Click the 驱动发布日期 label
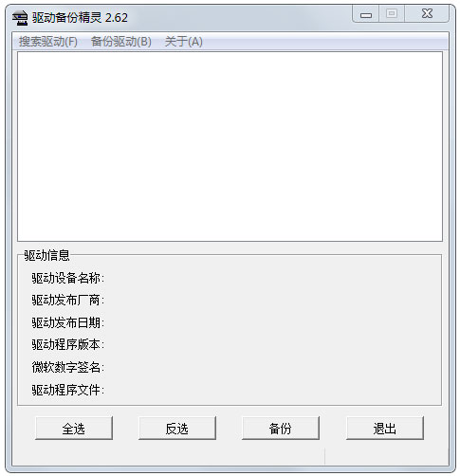Screen dimensions: 460x476 click(x=67, y=322)
